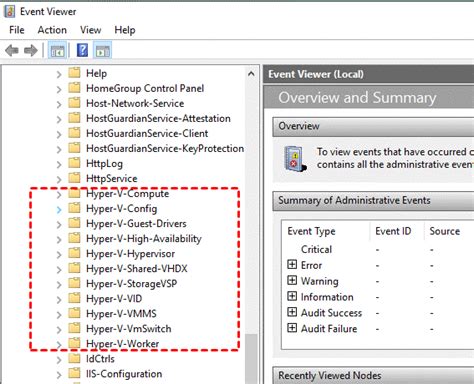Select the Host-Network-Service folder icon
This screenshot has width=474, height=384.
tap(74, 103)
